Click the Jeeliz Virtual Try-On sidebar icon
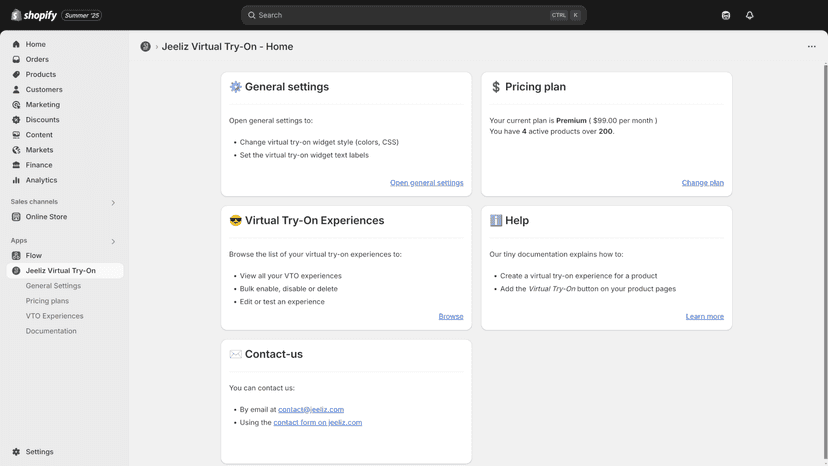The image size is (828, 466). 16,271
